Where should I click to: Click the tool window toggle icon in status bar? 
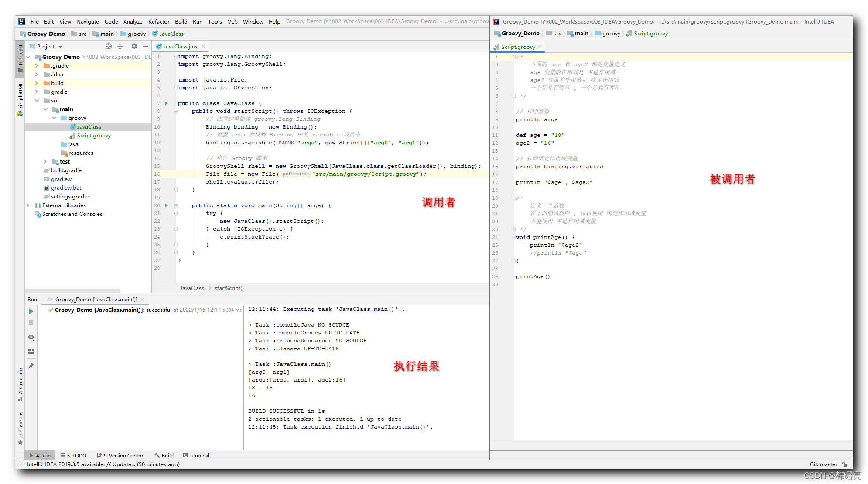(x=21, y=464)
